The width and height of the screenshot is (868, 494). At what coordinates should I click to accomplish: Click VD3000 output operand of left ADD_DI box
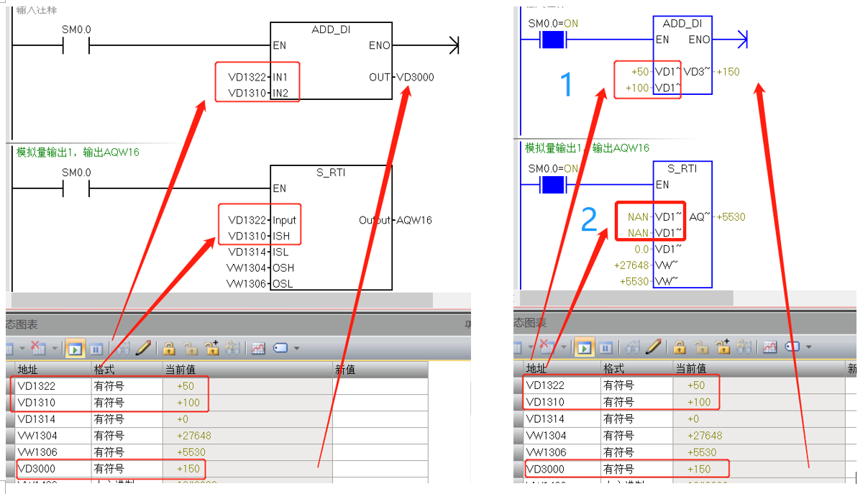click(x=416, y=77)
